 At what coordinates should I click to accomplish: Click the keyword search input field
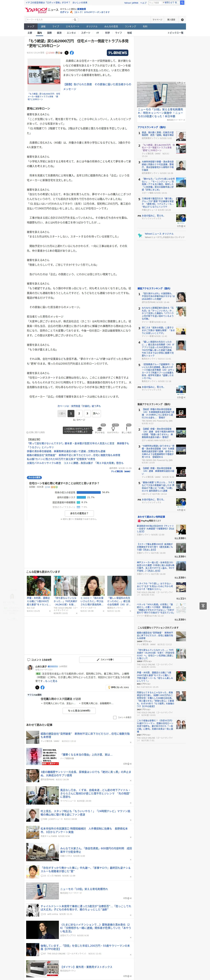tap(49, 20)
